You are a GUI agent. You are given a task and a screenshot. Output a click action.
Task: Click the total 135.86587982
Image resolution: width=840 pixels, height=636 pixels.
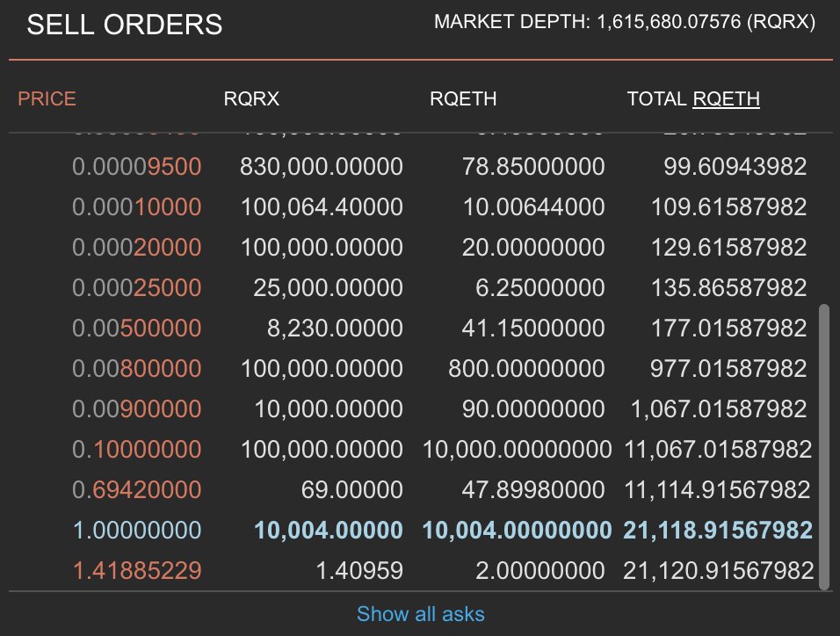[729, 288]
